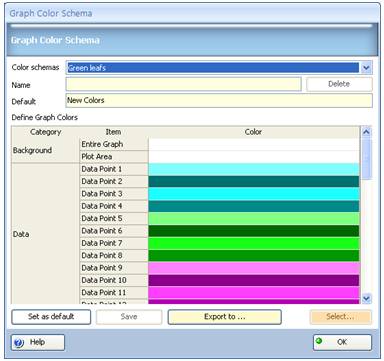Click the Color schemas label
Viewport: 384px width, 361px height.
click(35, 67)
